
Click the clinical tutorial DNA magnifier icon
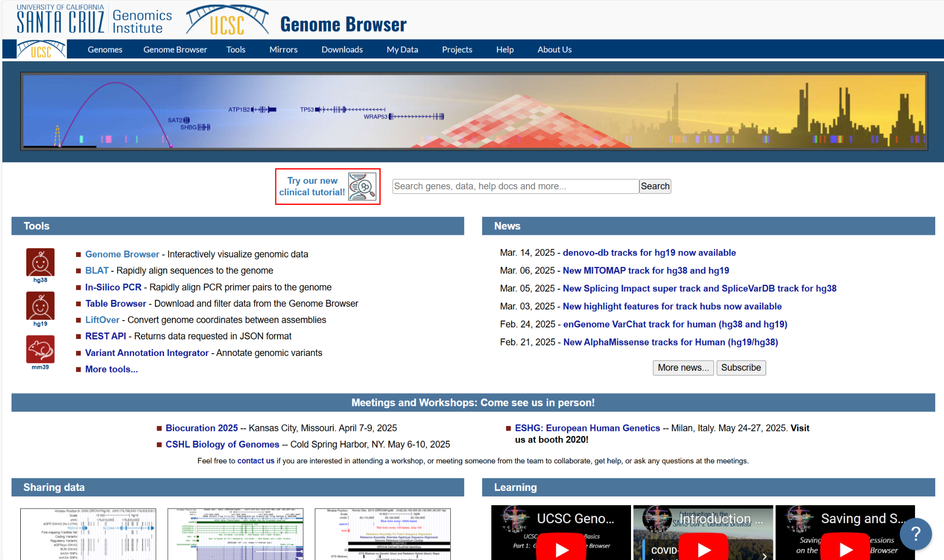tap(362, 187)
